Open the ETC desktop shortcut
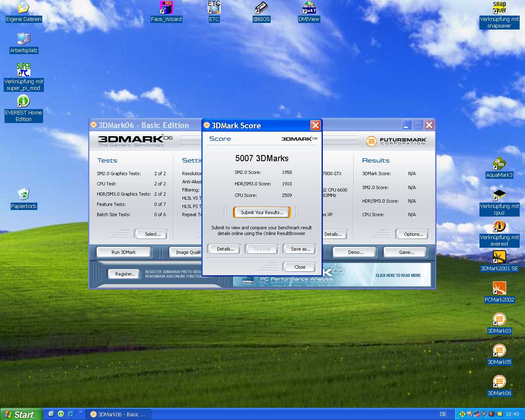The image size is (525, 420). click(x=214, y=12)
